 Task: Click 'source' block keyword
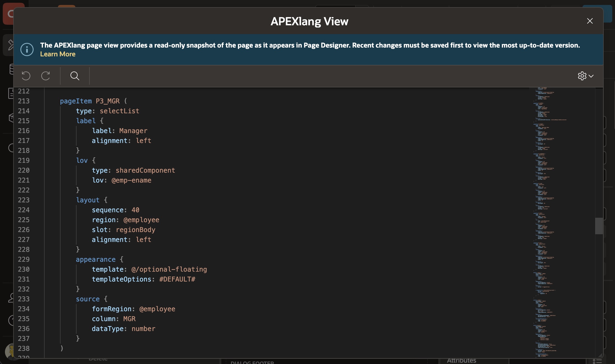point(88,299)
